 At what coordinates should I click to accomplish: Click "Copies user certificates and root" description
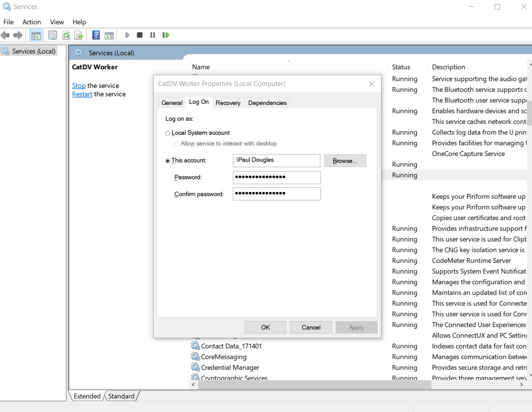click(x=479, y=217)
